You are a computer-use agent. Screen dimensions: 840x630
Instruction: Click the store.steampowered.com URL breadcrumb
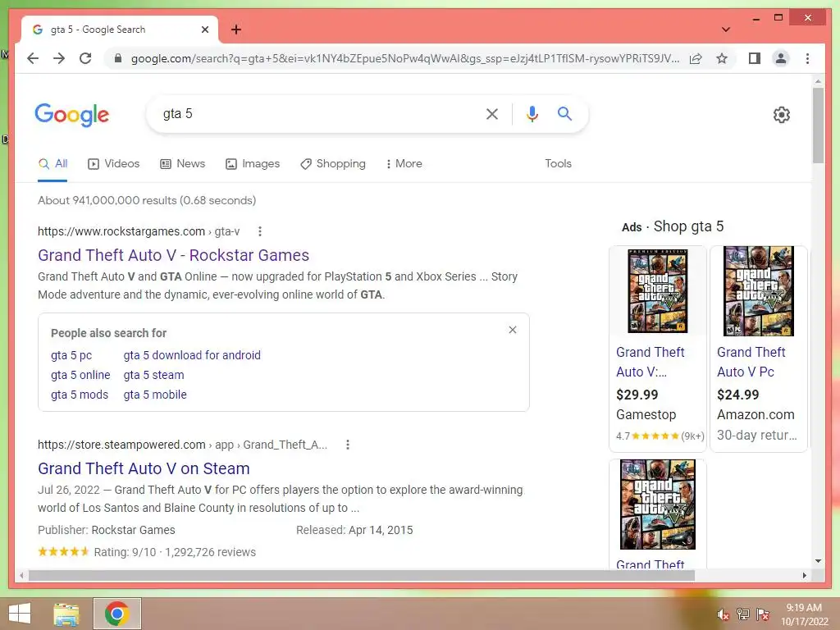click(x=182, y=445)
